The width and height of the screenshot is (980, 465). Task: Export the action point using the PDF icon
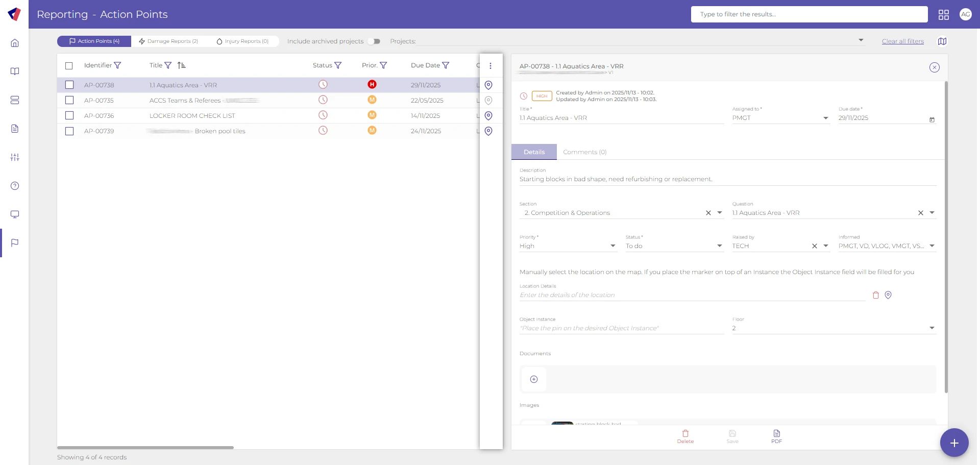point(776,436)
